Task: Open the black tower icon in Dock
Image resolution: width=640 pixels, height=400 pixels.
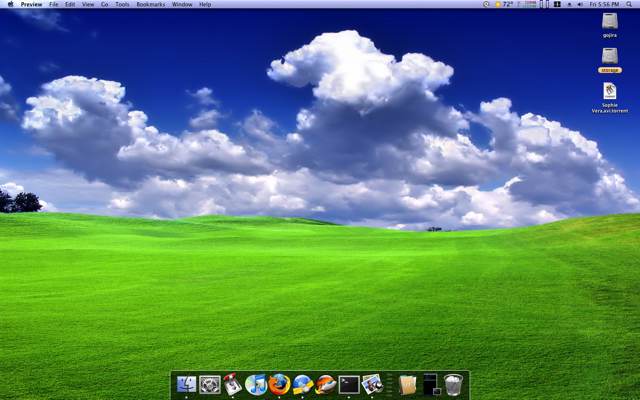Action: 431,384
